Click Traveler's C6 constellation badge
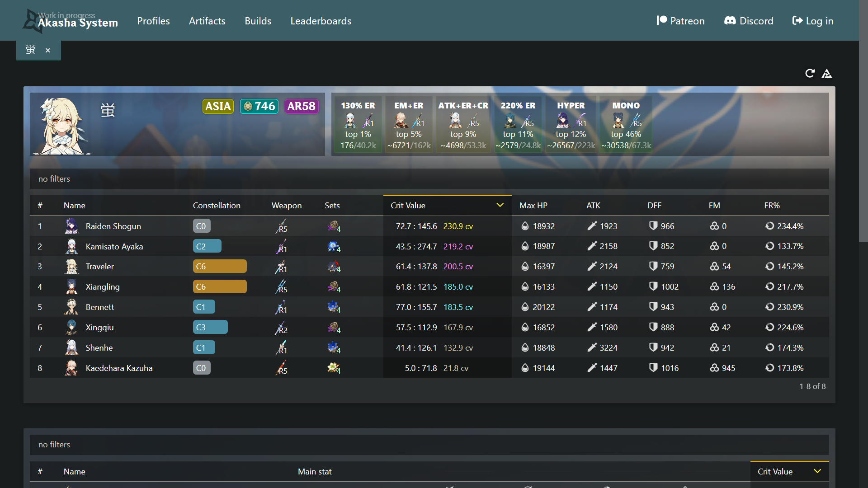This screenshot has height=488, width=868. tap(220, 267)
